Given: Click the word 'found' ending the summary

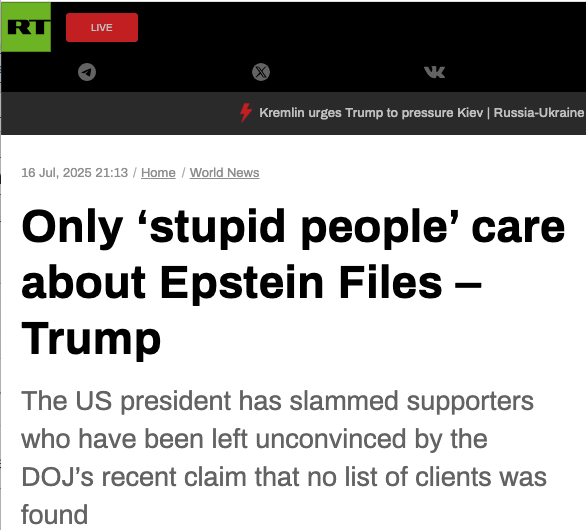Looking at the screenshot, I should point(55,515).
